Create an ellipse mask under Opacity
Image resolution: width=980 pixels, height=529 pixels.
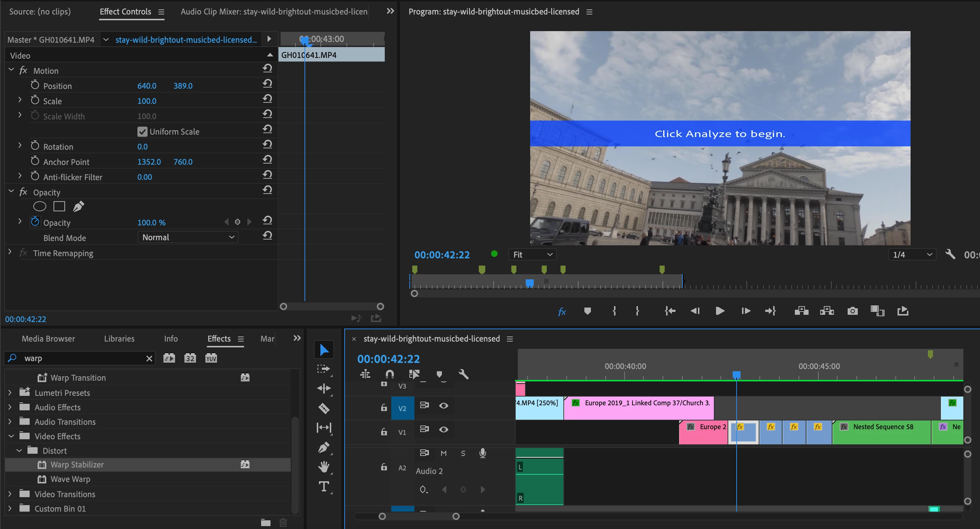(x=39, y=207)
